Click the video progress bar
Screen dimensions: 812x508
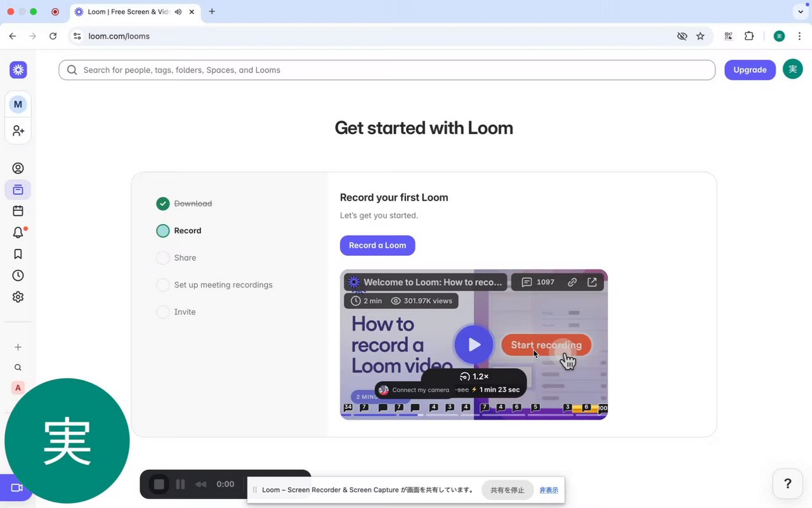474,415
